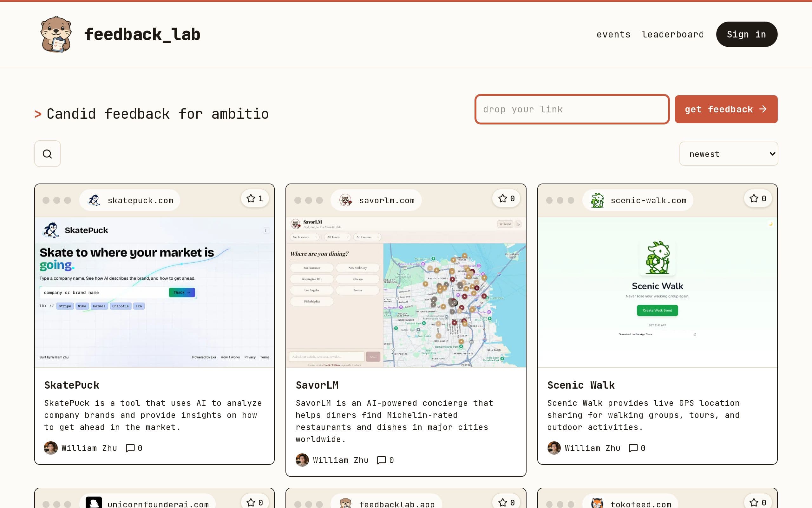Open the scenic-walk.com URL pill

tap(638, 200)
